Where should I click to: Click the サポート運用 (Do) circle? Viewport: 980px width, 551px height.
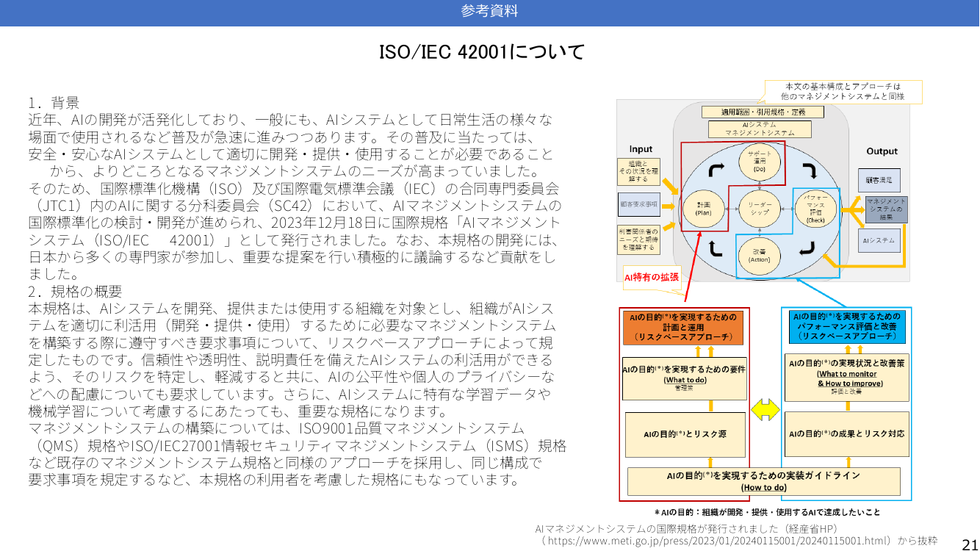tap(760, 162)
